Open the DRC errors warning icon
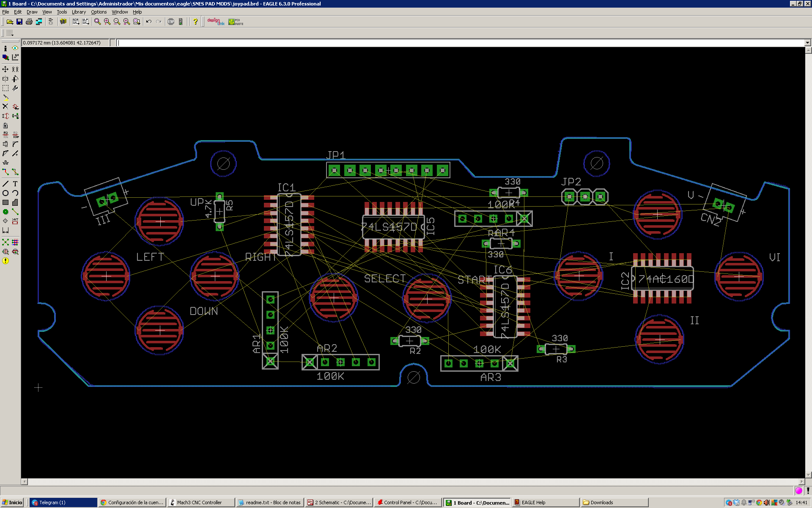Image resolution: width=812 pixels, height=508 pixels. [5, 261]
